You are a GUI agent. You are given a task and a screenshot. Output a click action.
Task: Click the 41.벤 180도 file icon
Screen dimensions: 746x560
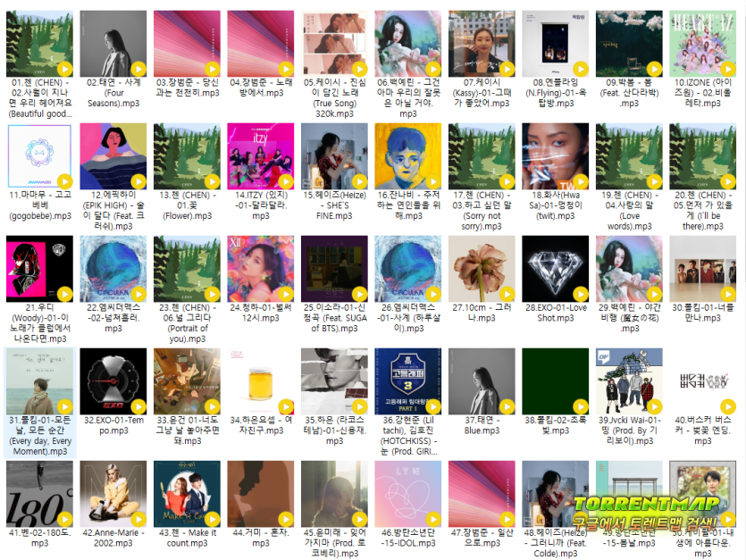click(x=39, y=494)
